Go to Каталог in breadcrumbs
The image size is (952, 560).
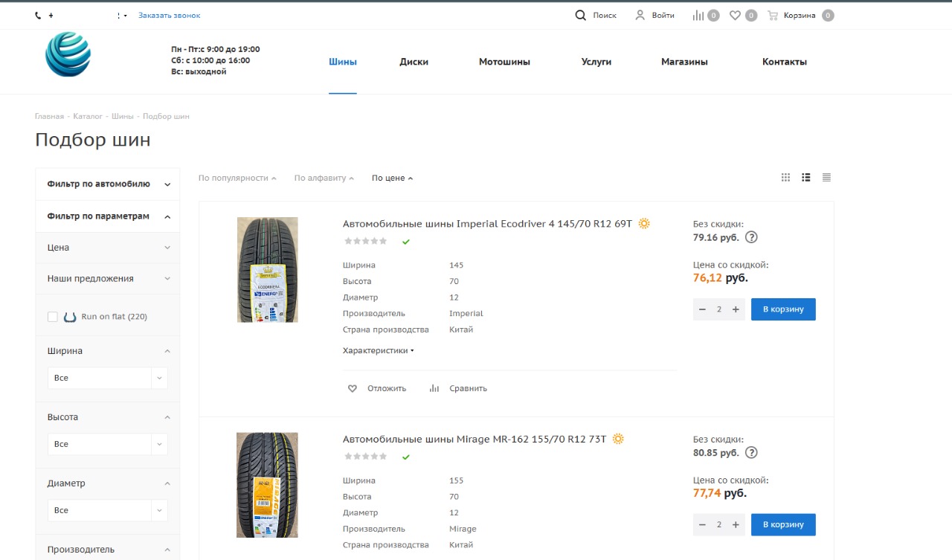click(x=88, y=117)
